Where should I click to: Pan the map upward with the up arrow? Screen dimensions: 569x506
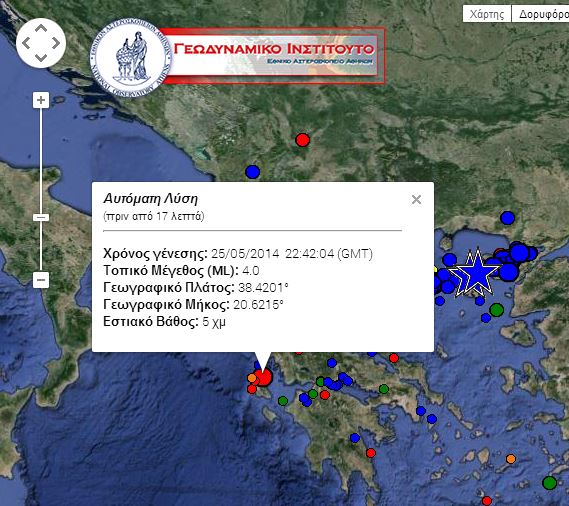41,29
